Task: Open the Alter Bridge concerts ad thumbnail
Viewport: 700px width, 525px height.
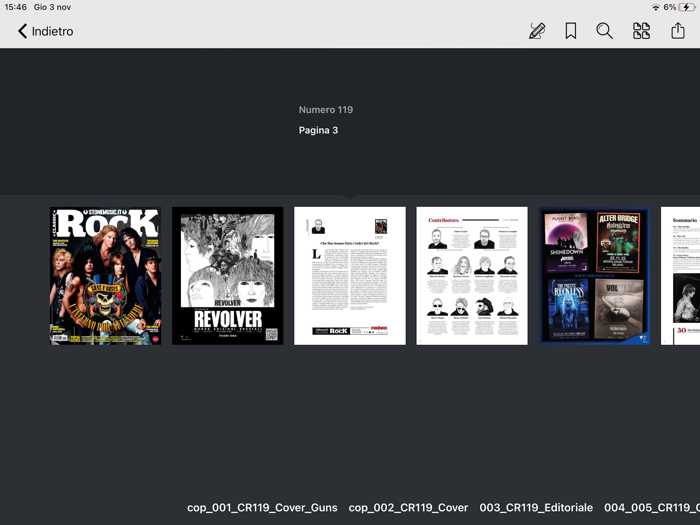Action: click(594, 276)
